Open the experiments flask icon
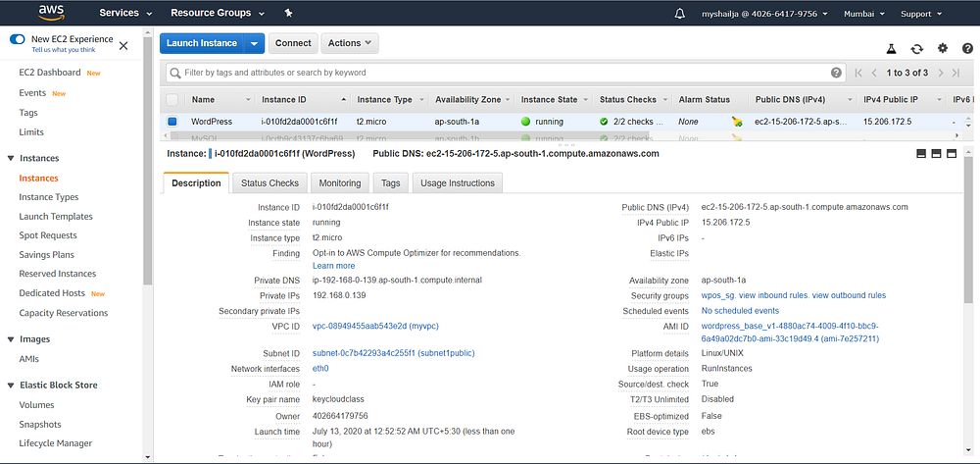This screenshot has width=980, height=464. 891,49
